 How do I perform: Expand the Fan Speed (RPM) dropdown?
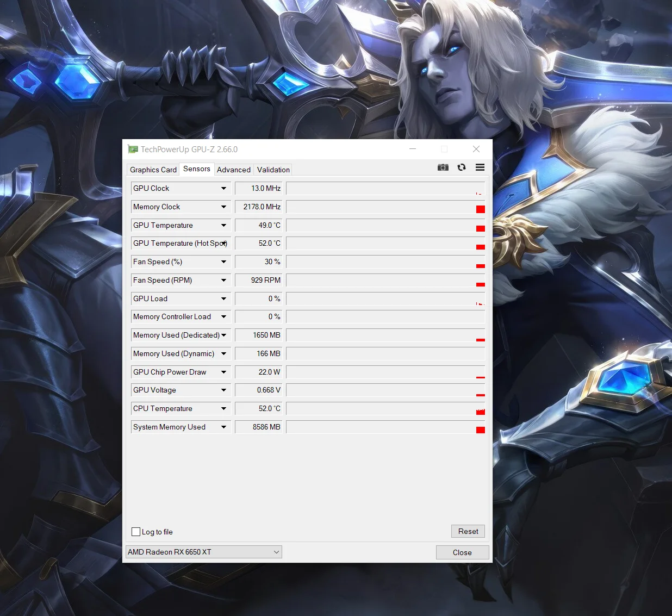coord(223,280)
